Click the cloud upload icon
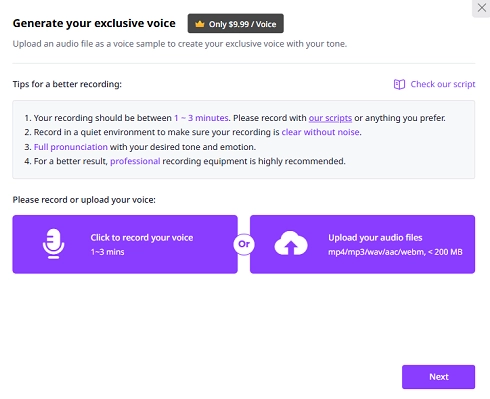 (x=291, y=243)
